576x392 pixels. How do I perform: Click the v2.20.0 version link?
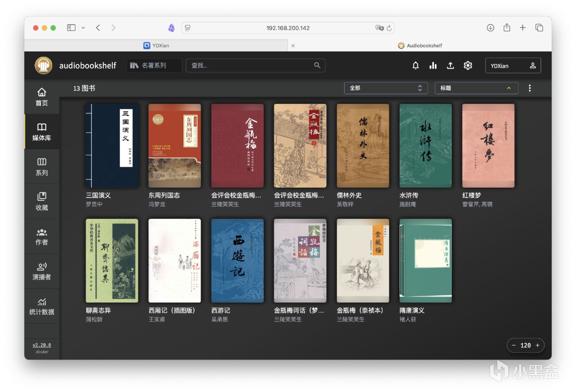(x=42, y=345)
